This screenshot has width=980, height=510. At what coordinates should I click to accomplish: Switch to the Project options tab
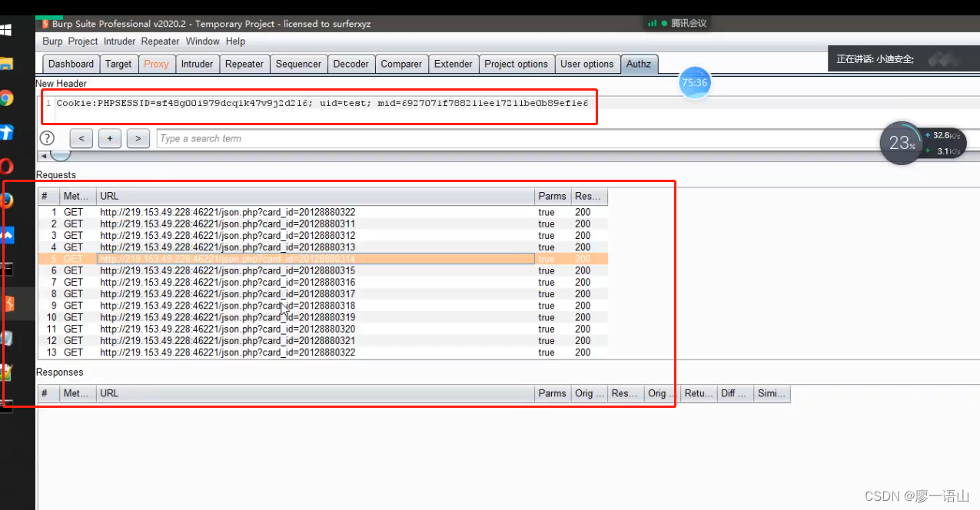[517, 64]
